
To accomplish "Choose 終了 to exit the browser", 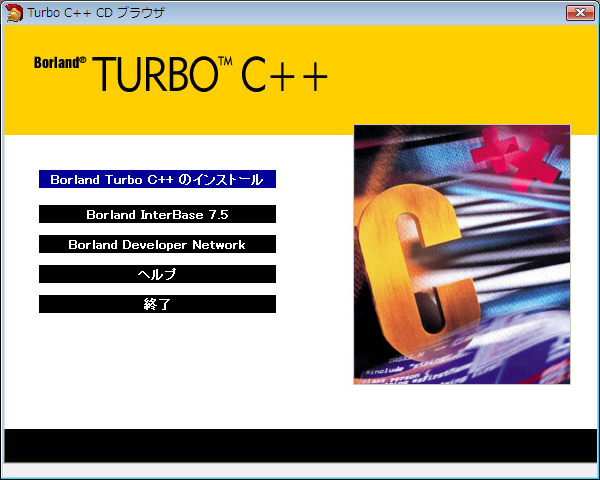I will pos(157,304).
